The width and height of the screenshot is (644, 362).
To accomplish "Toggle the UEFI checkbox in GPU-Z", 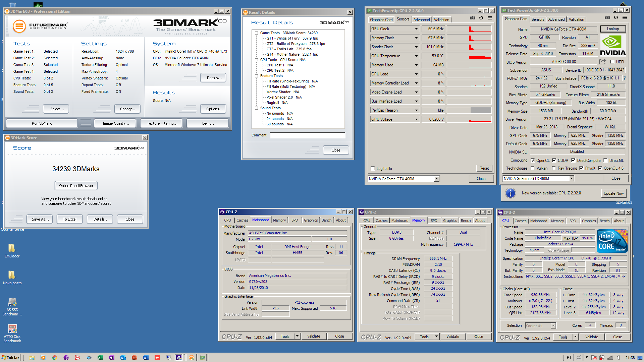I will coord(612,62).
